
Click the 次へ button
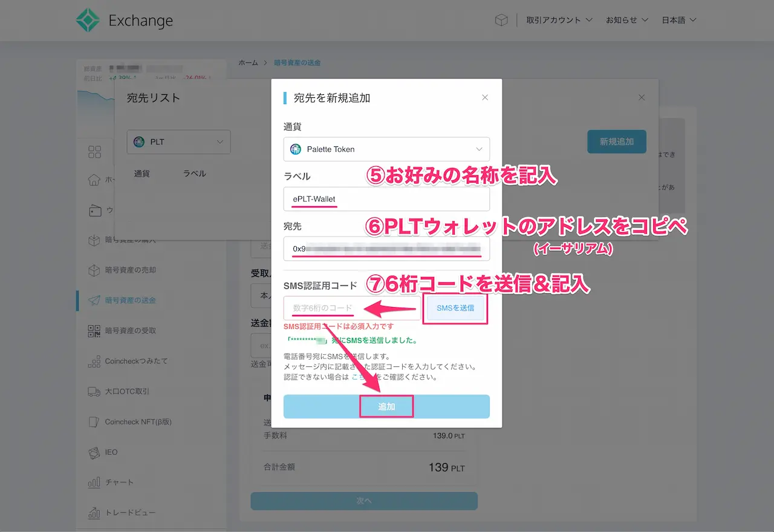point(364,501)
